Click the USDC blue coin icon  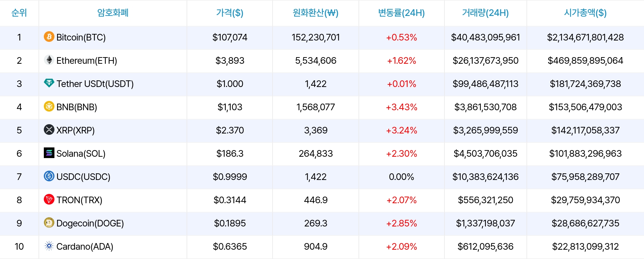(49, 176)
